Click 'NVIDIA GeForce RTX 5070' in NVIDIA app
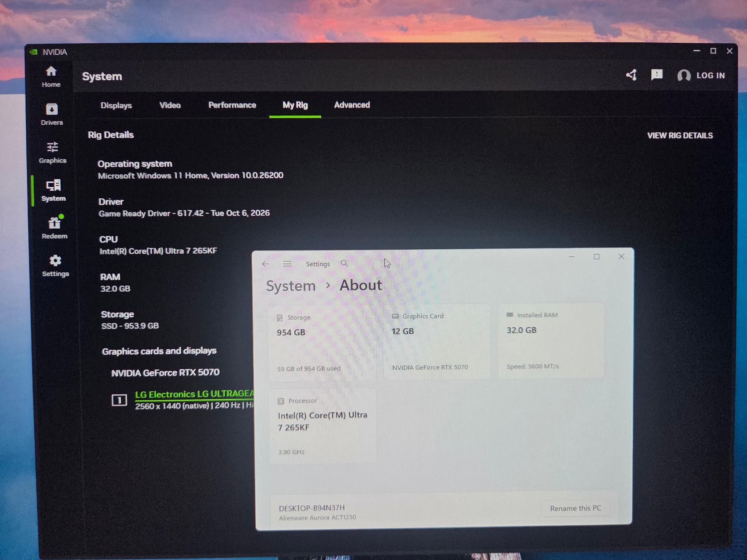 tap(165, 373)
